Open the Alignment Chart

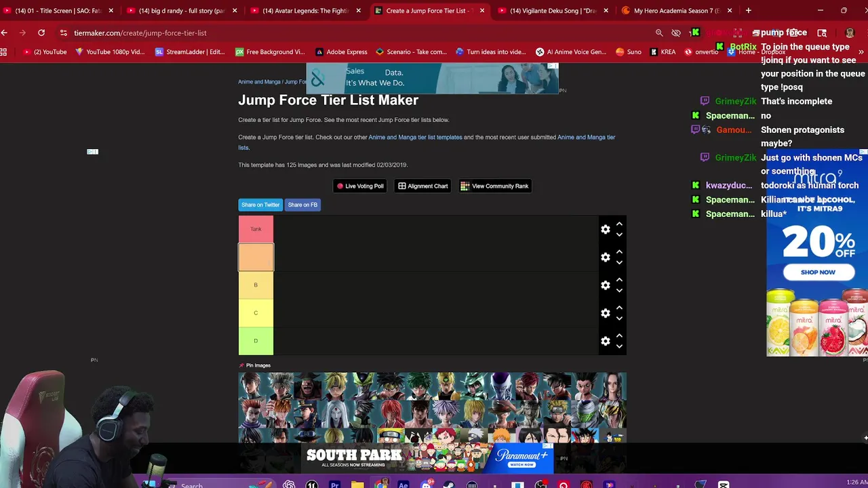[x=423, y=186]
